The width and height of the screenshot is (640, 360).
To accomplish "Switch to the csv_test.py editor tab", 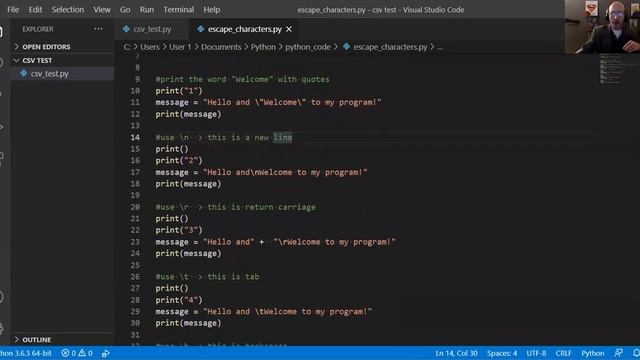I will tap(152, 29).
